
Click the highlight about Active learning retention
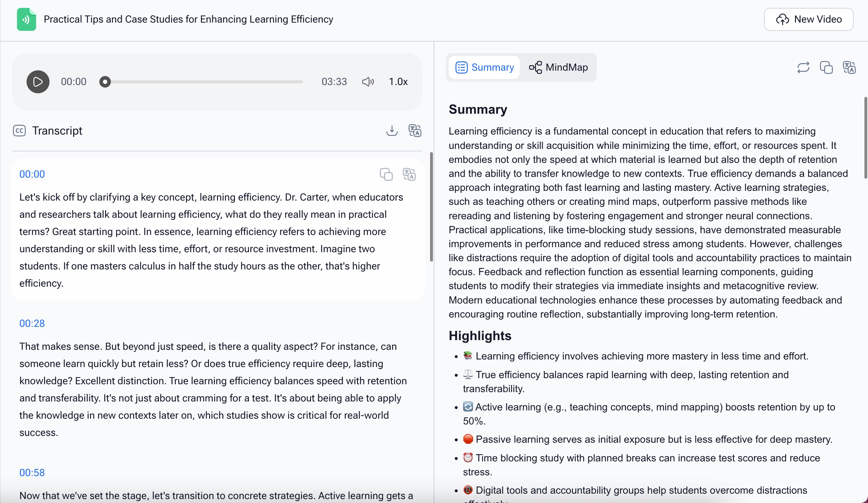tap(649, 414)
